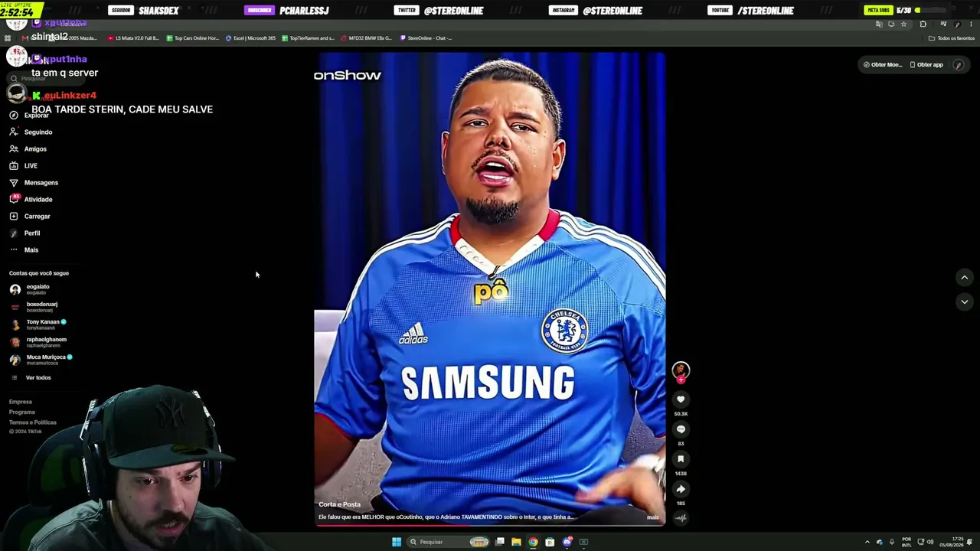Click Empresa footer link

(21, 402)
